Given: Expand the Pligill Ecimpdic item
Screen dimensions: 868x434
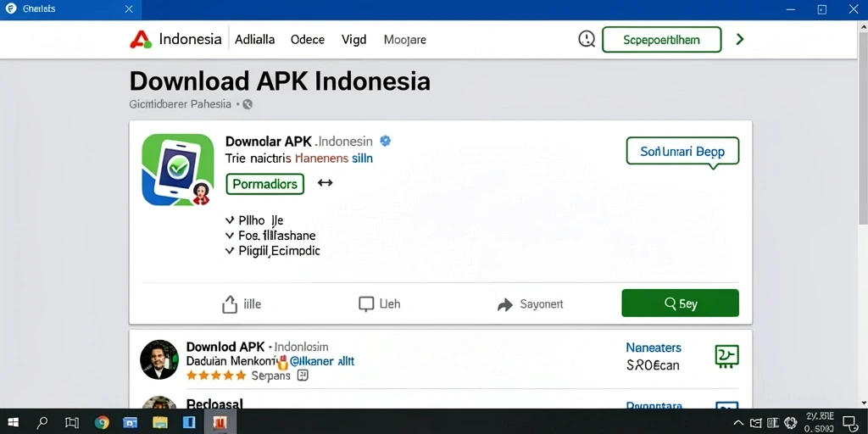Looking at the screenshot, I should tap(273, 250).
